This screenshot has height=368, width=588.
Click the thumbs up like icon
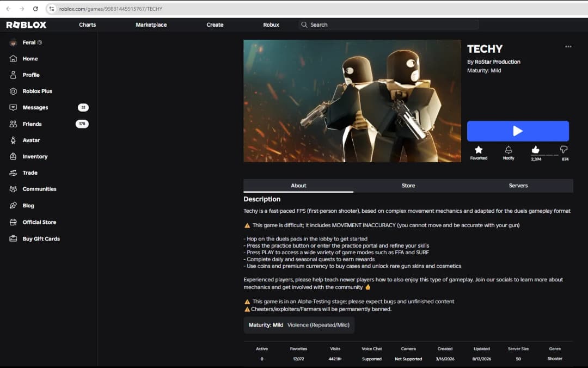tap(536, 150)
